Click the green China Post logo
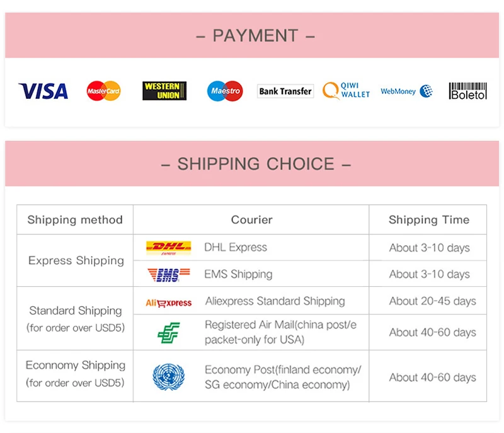Image resolution: width=504 pixels, height=433 pixels. (x=169, y=333)
